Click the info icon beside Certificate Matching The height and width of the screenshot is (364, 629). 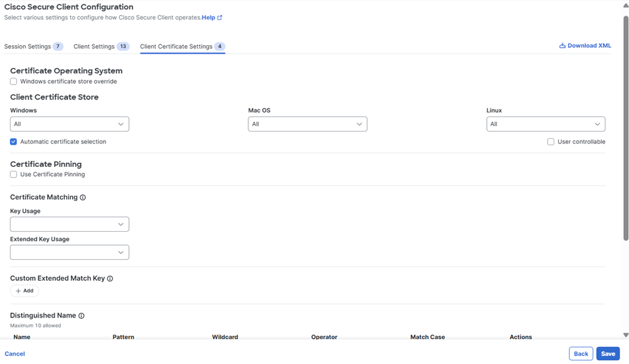[x=83, y=197]
